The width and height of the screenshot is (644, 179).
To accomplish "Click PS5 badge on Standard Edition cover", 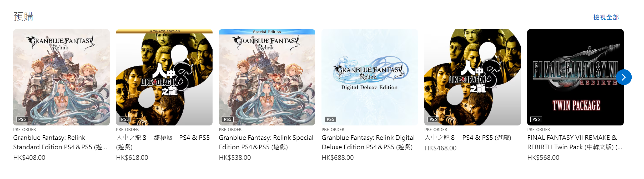I will click(x=22, y=119).
